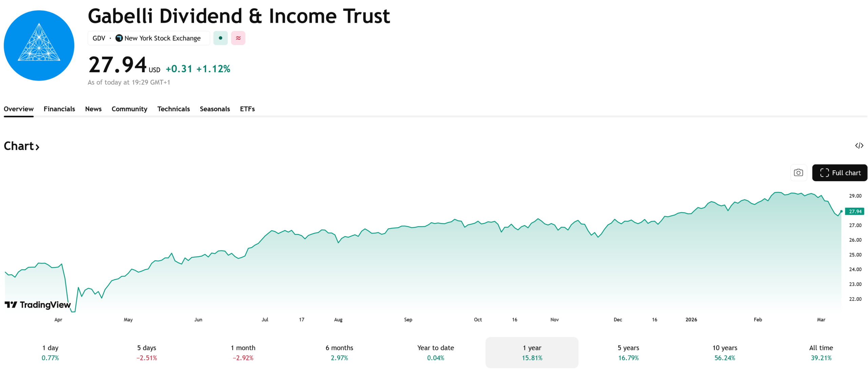Click the fullscreen brackets icon in Full chart

[824, 173]
